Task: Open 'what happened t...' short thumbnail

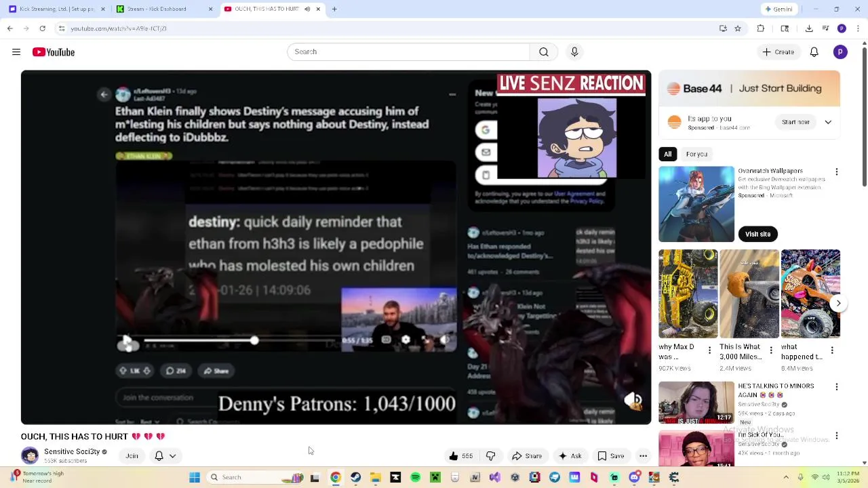Action: pos(810,293)
